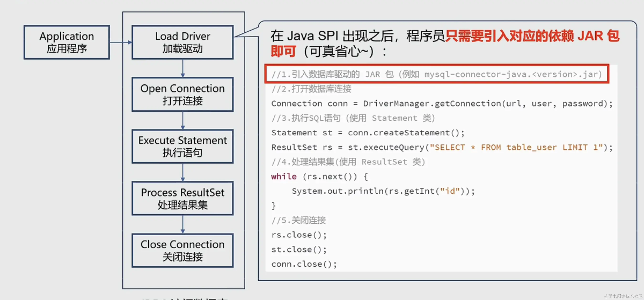Select the Load Driver 加载驱动 box
Screen dimensions: 644x300
point(182,42)
